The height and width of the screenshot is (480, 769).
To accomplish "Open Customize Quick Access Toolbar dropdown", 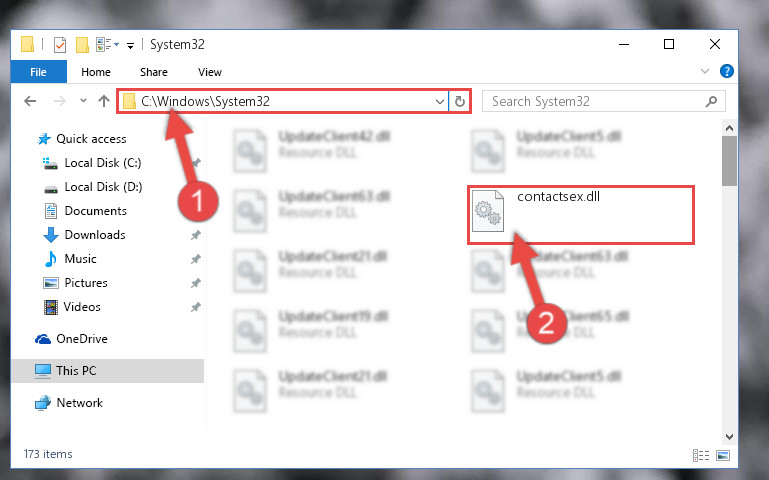I will (x=130, y=46).
